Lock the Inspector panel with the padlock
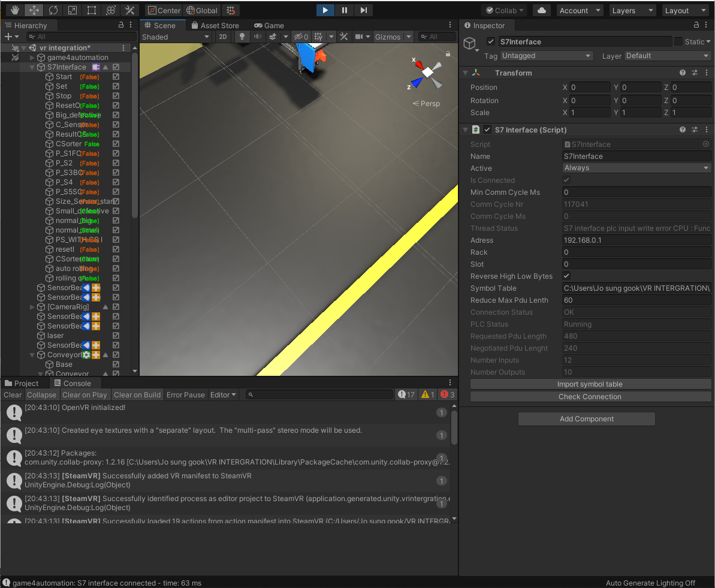 (696, 25)
